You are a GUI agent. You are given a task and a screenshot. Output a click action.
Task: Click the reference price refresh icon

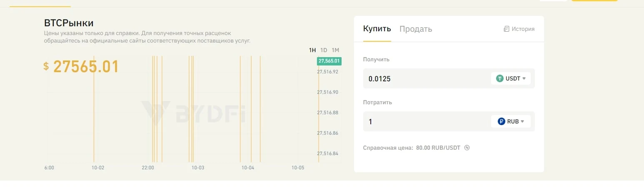[467, 148]
